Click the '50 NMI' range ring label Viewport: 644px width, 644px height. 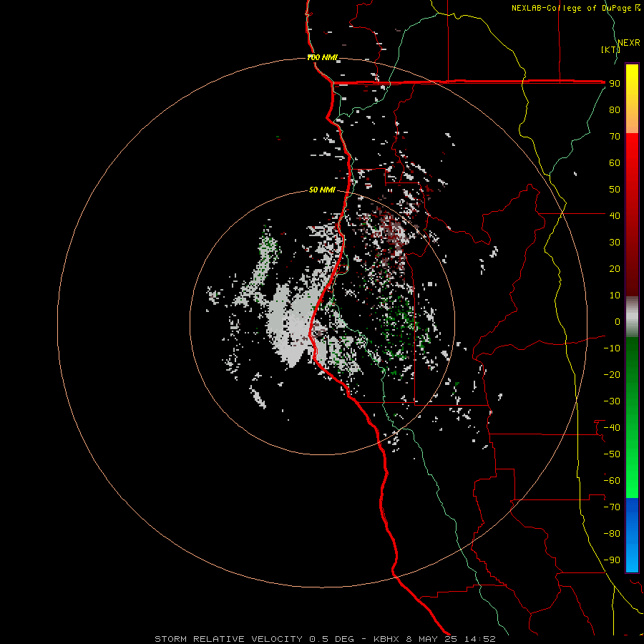point(322,190)
